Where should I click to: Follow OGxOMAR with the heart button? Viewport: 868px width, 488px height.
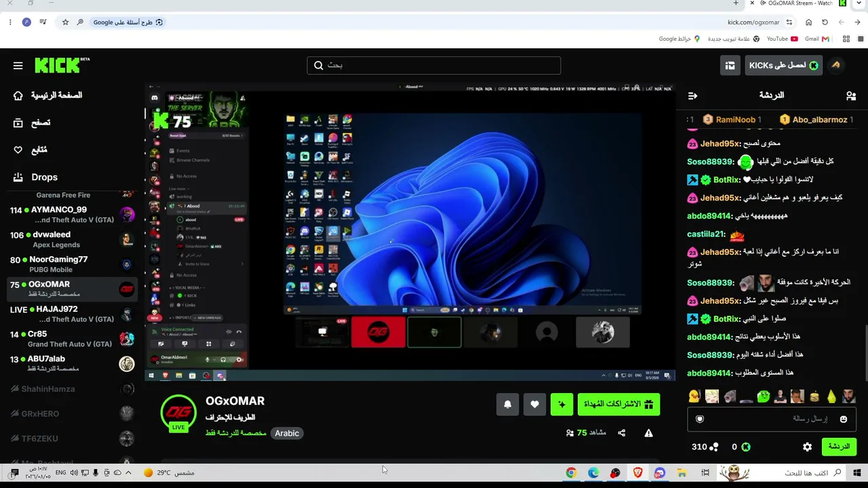tap(534, 405)
